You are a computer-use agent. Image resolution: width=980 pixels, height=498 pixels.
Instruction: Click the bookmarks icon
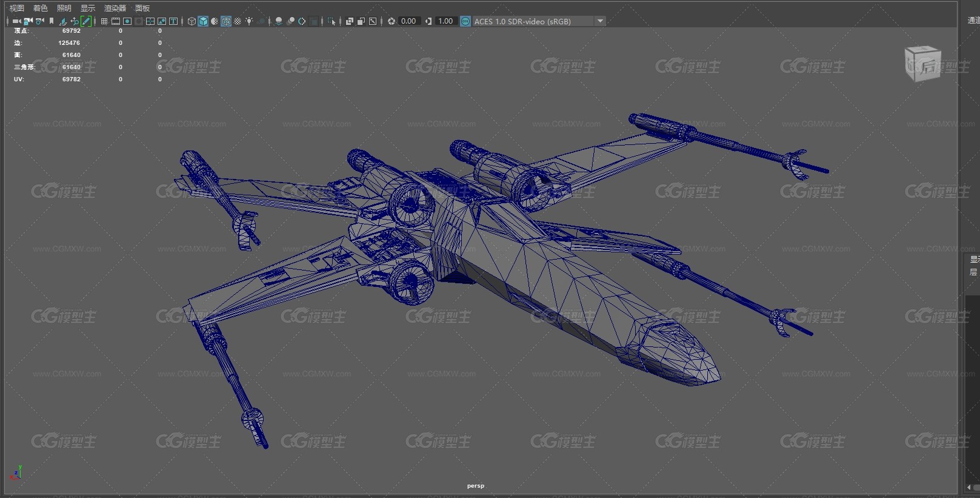(x=52, y=21)
